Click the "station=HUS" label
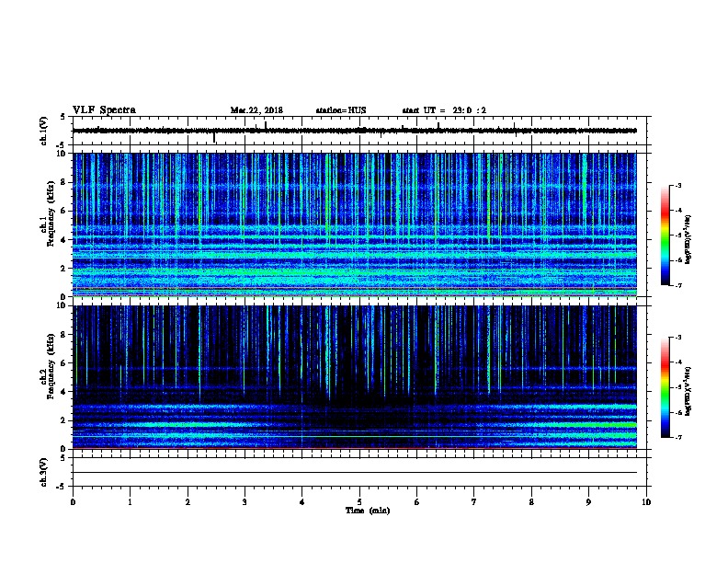The image size is (728, 563). pyautogui.click(x=341, y=110)
